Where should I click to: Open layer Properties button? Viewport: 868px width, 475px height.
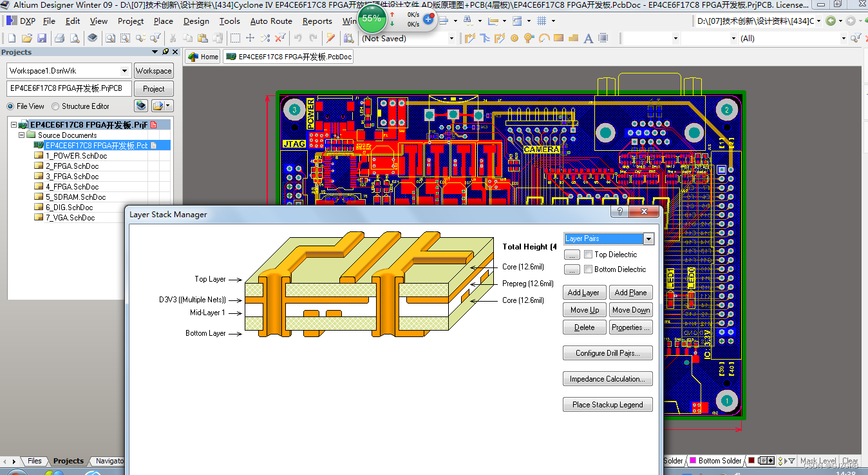coord(630,327)
